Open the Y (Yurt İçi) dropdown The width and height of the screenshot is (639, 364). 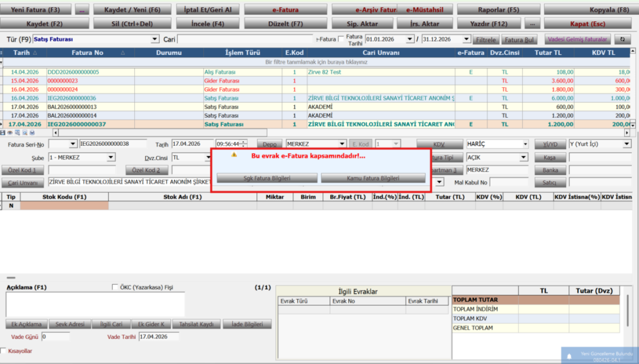click(x=627, y=144)
